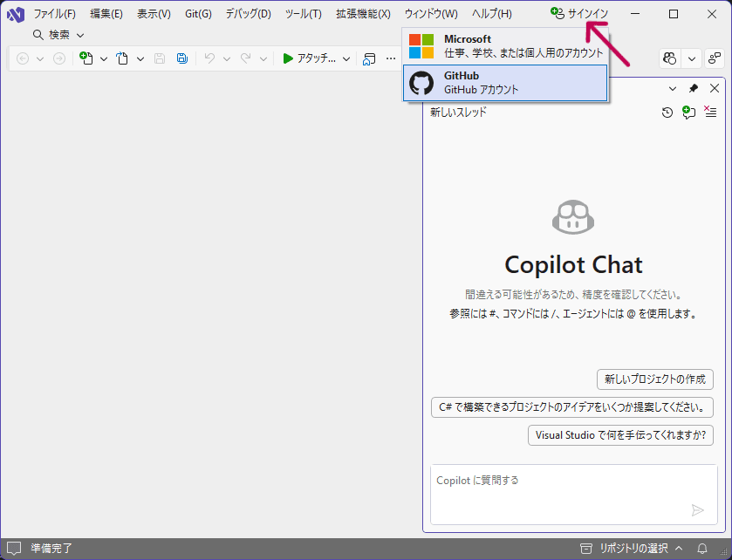The width and height of the screenshot is (732, 560).
Task: Expand the search box dropdown arrow
Action: (x=79, y=35)
